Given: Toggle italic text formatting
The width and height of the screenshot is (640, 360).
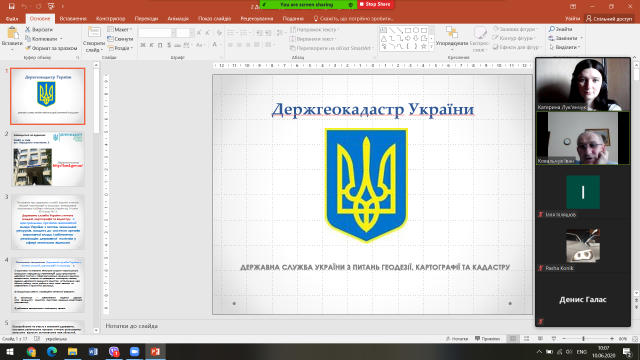Looking at the screenshot, I should pyautogui.click(x=151, y=45).
